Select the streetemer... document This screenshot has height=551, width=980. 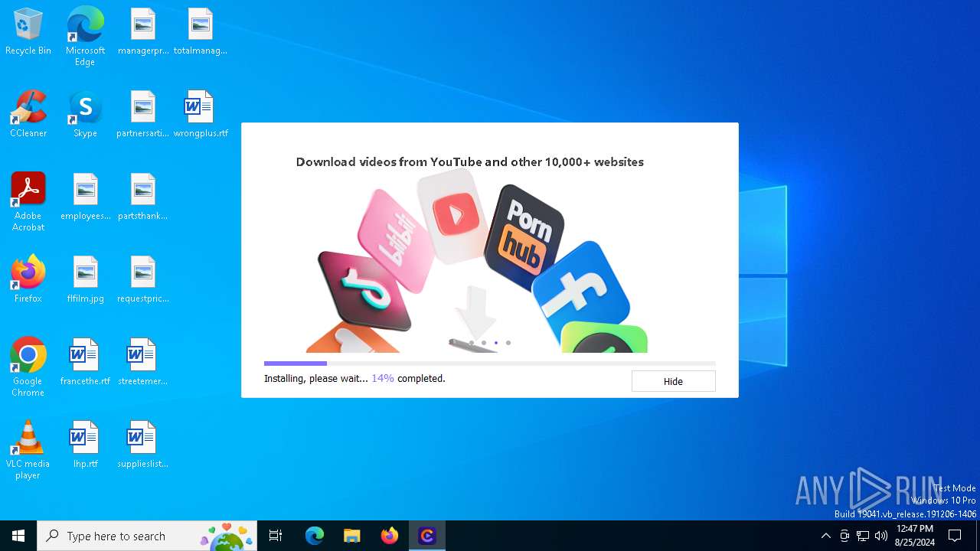point(143,363)
